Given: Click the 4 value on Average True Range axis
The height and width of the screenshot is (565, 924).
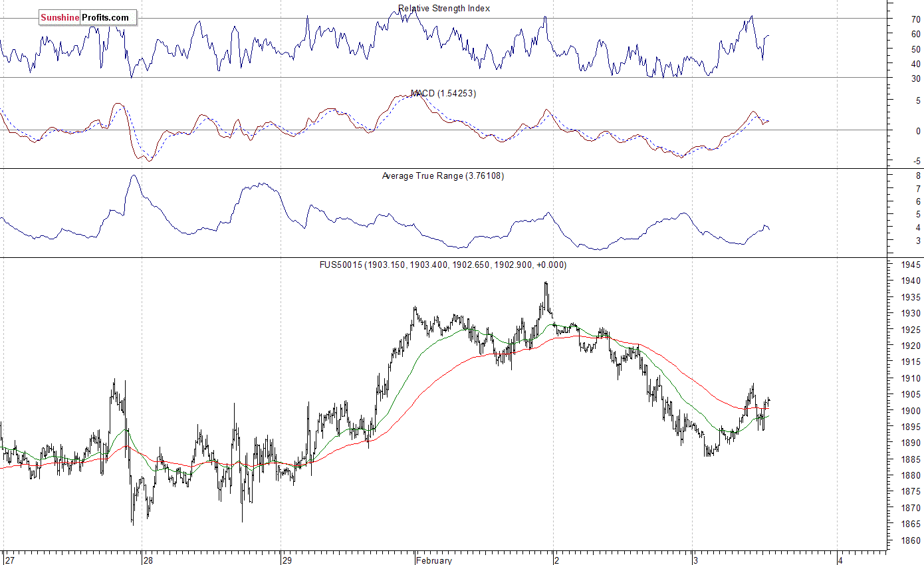Looking at the screenshot, I should pyautogui.click(x=918, y=228).
